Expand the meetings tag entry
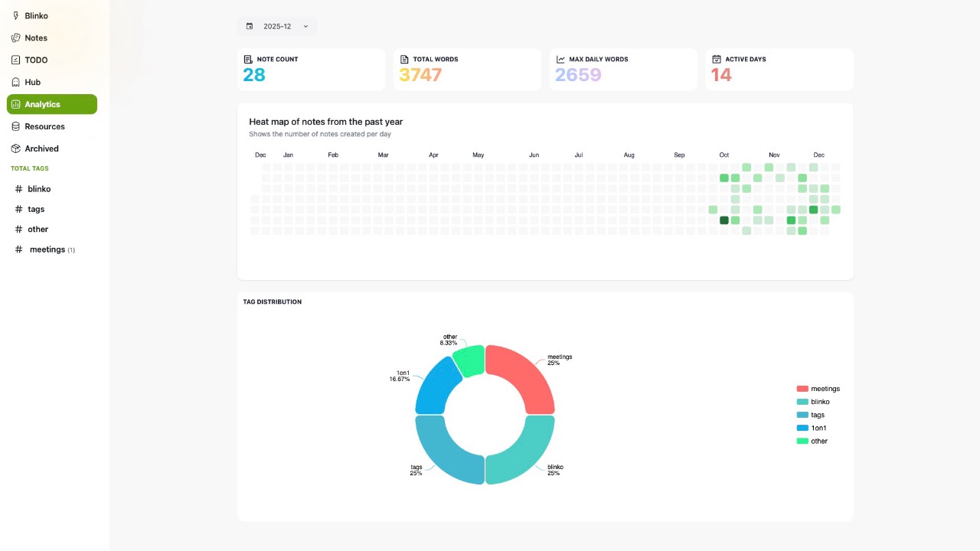 (47, 249)
